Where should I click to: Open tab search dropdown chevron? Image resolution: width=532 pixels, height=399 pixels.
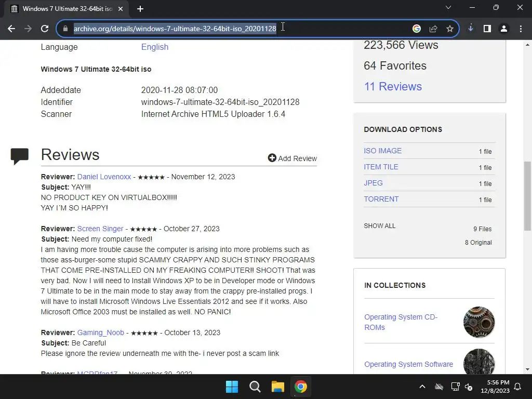click(448, 7)
